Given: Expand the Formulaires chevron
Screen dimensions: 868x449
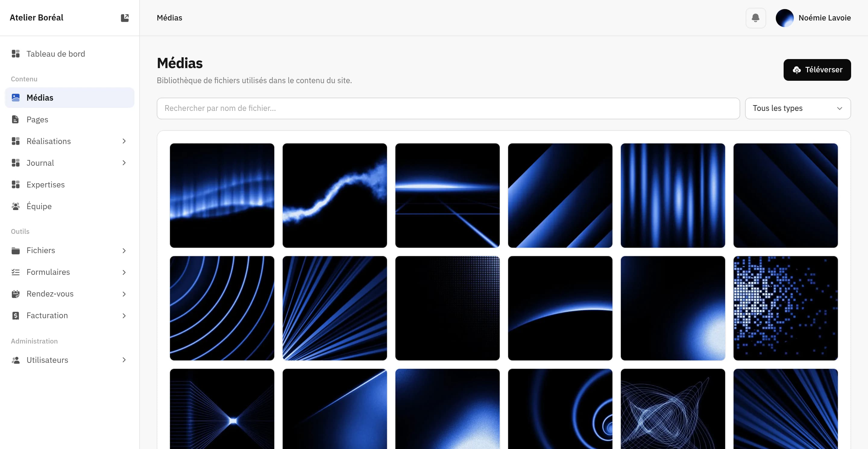Looking at the screenshot, I should pyautogui.click(x=124, y=272).
